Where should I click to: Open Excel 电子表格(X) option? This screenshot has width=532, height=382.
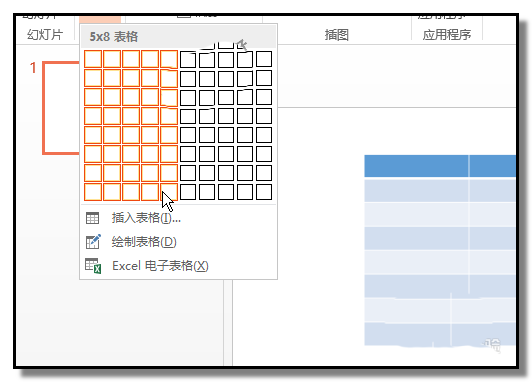[160, 266]
